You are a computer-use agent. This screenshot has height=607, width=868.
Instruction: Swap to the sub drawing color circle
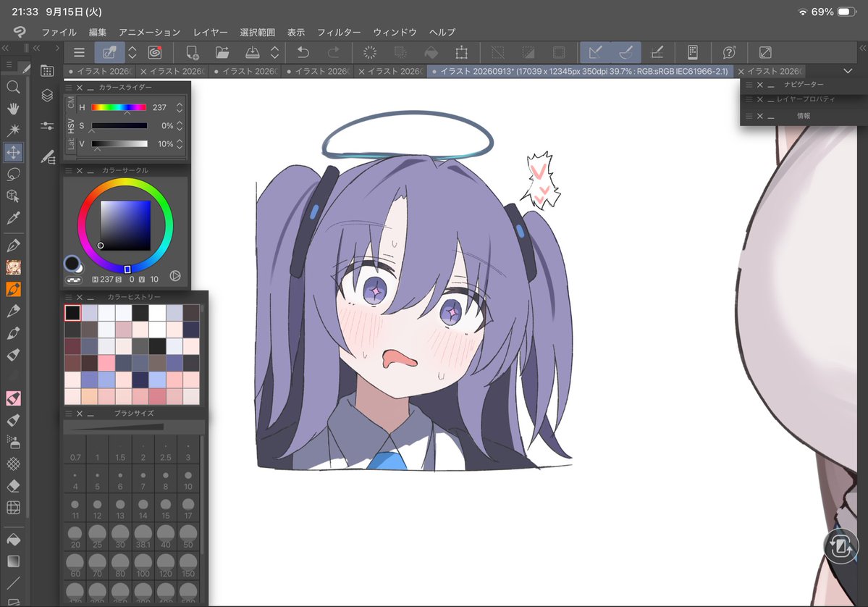[79, 269]
